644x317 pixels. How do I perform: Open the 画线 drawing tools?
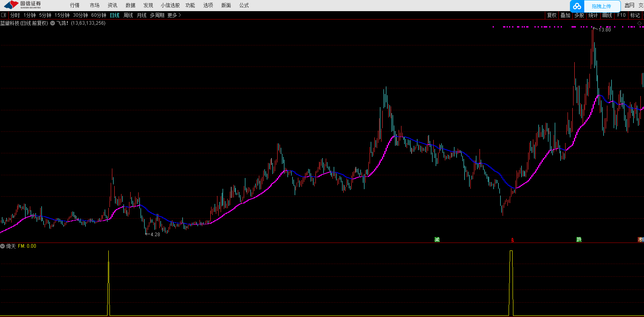(x=607, y=15)
